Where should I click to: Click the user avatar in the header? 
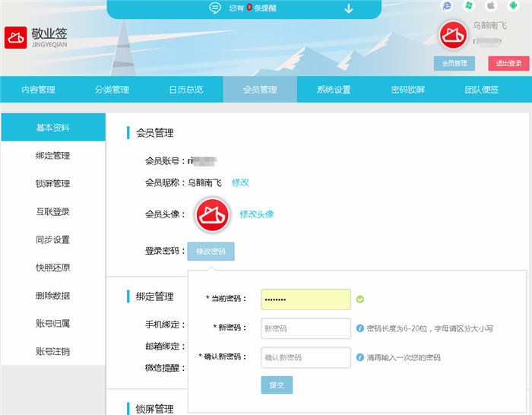(x=456, y=35)
